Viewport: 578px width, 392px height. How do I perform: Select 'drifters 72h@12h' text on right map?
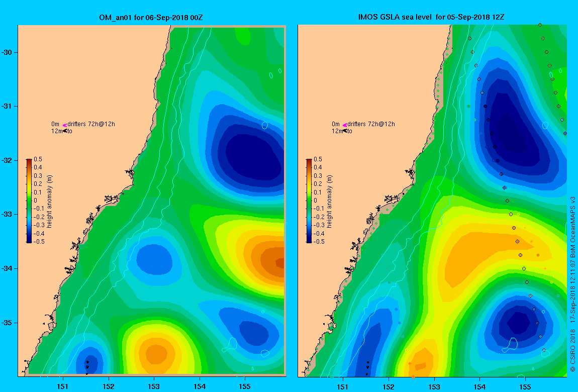(371, 124)
